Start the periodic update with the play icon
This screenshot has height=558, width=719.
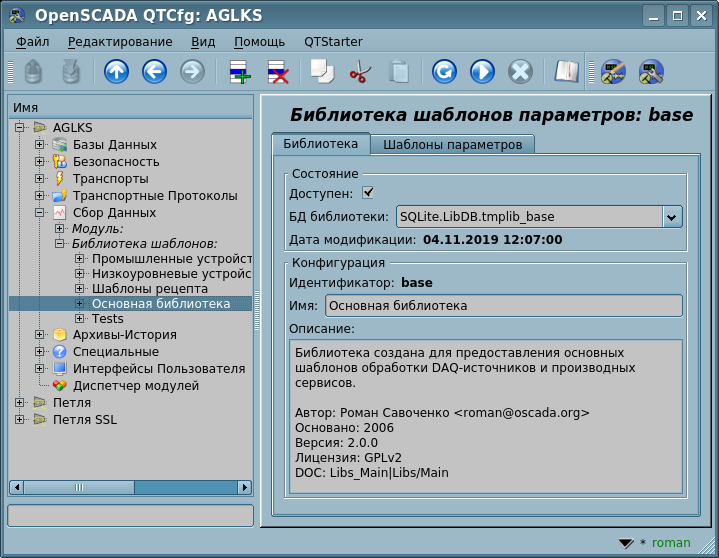coord(482,72)
